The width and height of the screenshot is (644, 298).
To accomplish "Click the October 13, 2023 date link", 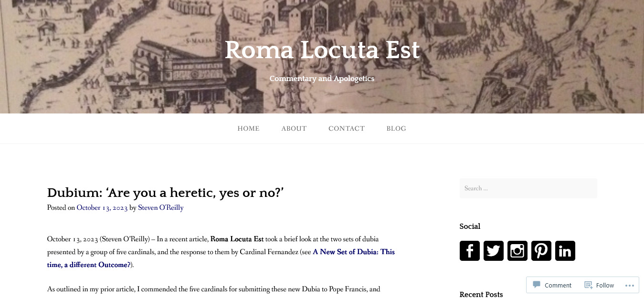I will click(102, 208).
